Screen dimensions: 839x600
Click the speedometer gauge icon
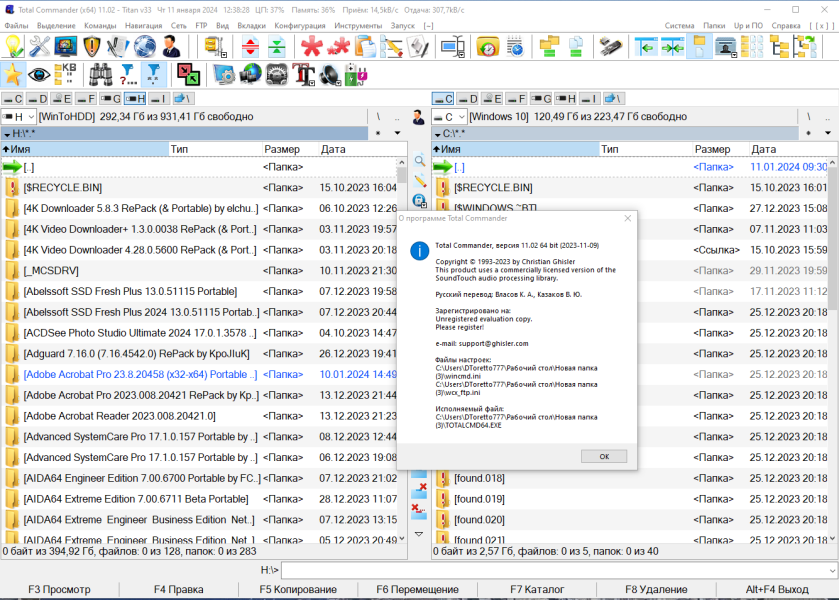point(277,74)
